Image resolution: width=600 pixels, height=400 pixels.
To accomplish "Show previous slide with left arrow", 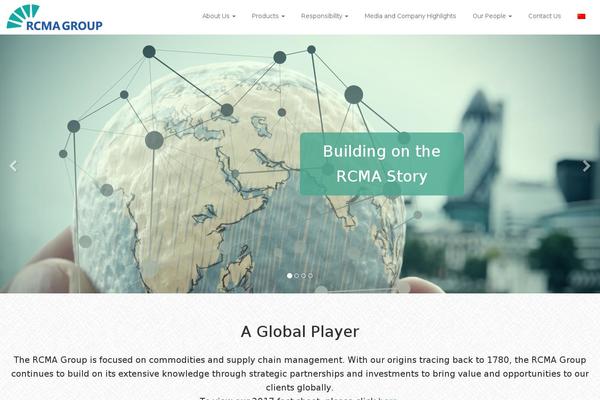I will click(x=13, y=166).
